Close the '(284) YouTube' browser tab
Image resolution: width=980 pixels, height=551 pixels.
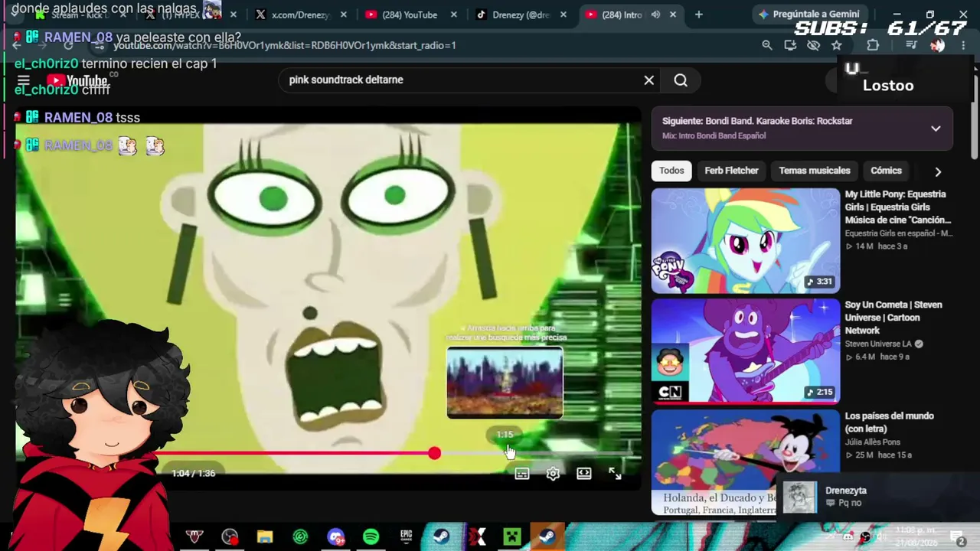point(454,15)
